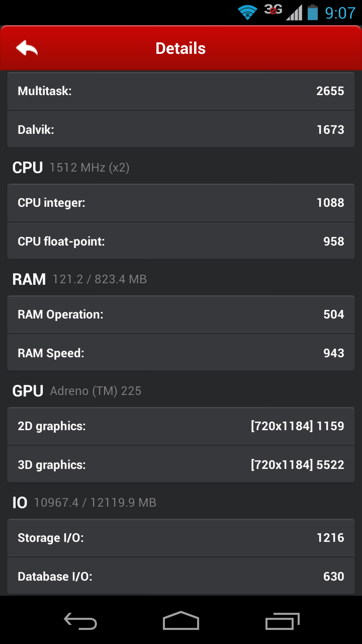Screen dimensions: 362x644
Task: Tap the GPU Adreno 225 section header
Action: tap(77, 391)
